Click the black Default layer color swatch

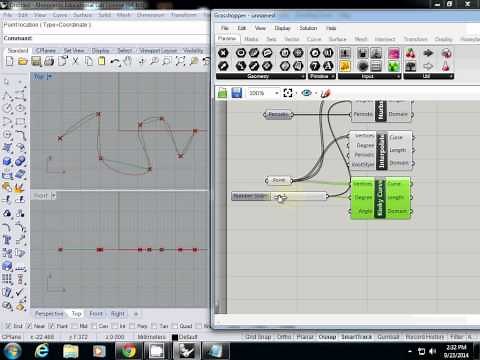pos(175,337)
